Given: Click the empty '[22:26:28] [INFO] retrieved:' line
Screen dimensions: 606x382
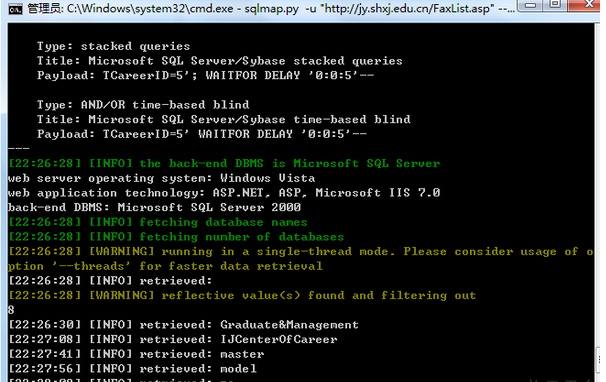Looking at the screenshot, I should (x=110, y=281).
